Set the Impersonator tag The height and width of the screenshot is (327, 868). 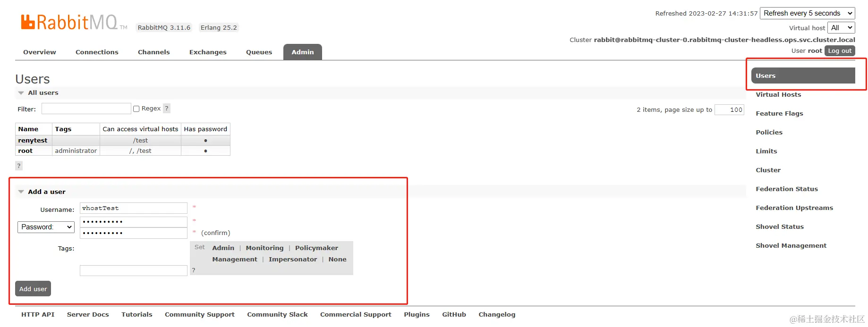(293, 260)
